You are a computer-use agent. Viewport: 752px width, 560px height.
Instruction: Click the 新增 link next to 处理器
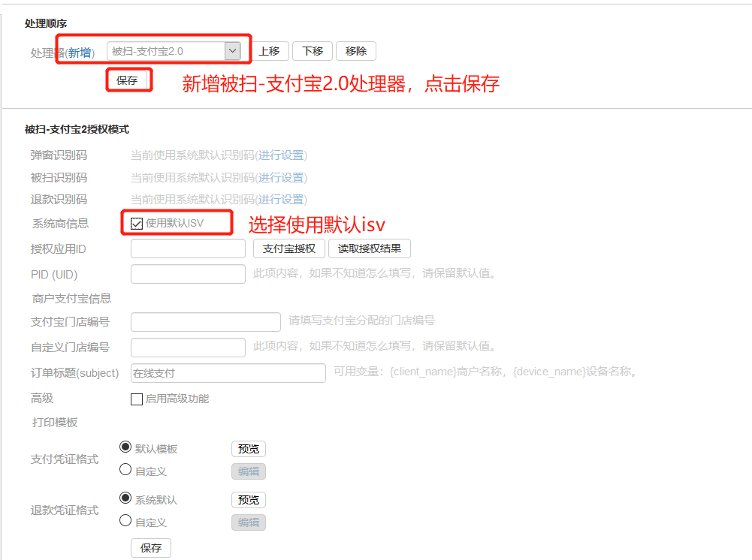pos(79,53)
